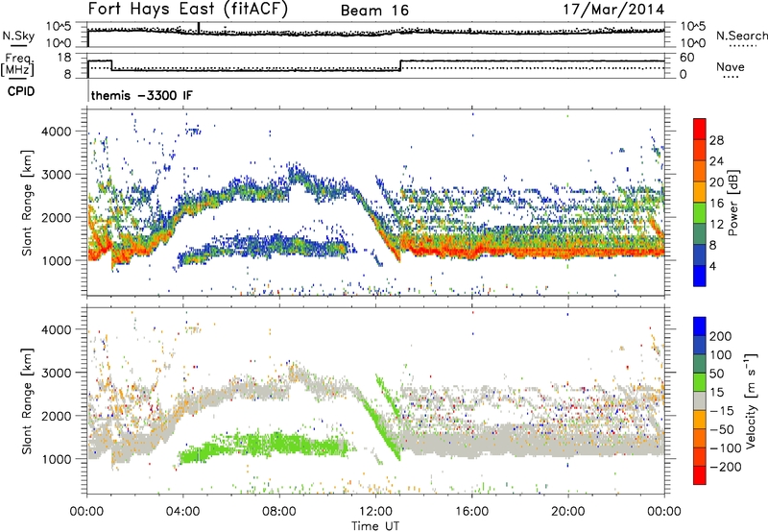Click the "Velocity [m s-1]" colorbar title
The height and width of the screenshot is (532, 768).
751,400
